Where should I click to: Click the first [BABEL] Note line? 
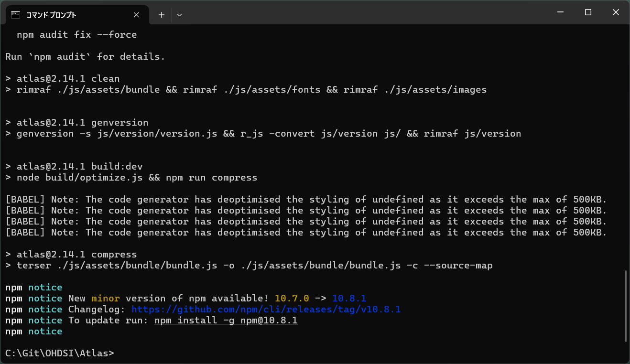(306, 200)
